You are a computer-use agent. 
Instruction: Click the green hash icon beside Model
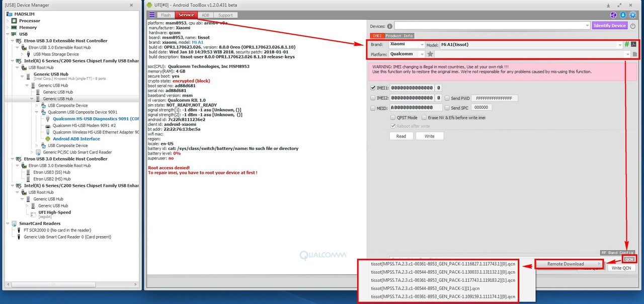(627, 44)
